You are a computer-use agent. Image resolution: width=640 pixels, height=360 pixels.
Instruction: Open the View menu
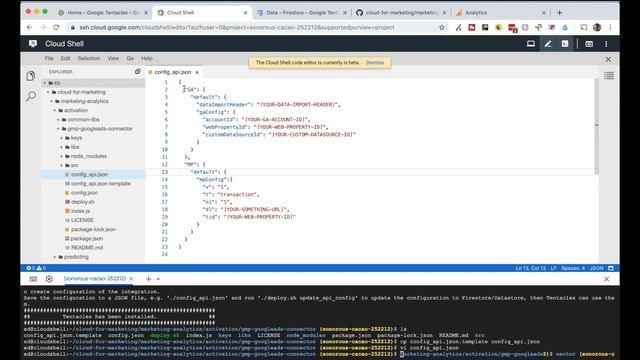113,58
